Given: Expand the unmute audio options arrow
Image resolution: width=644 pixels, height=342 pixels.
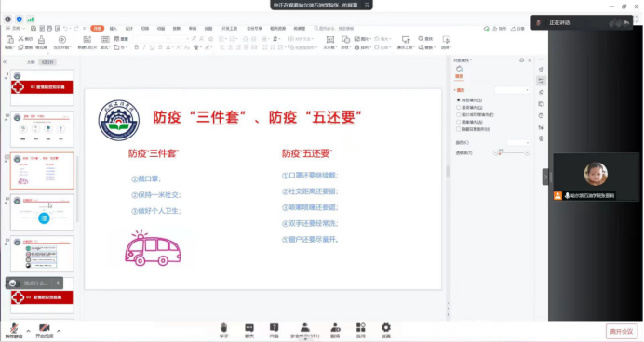Looking at the screenshot, I should [x=28, y=331].
